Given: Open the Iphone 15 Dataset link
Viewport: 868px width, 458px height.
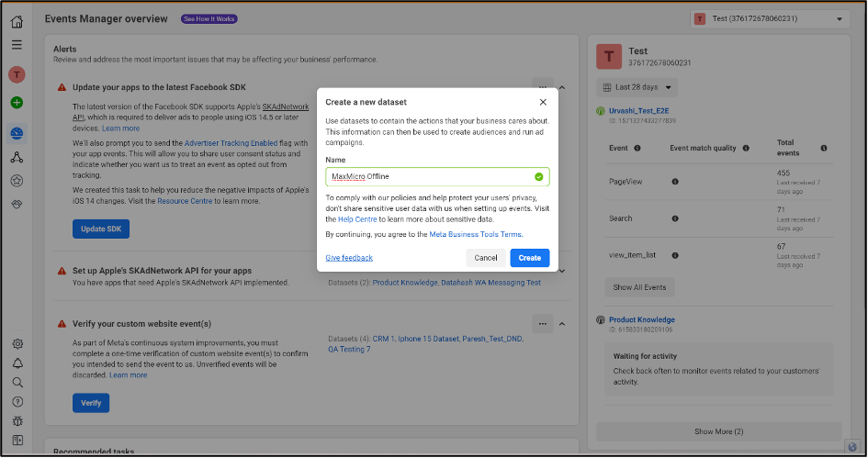Looking at the screenshot, I should (x=428, y=339).
